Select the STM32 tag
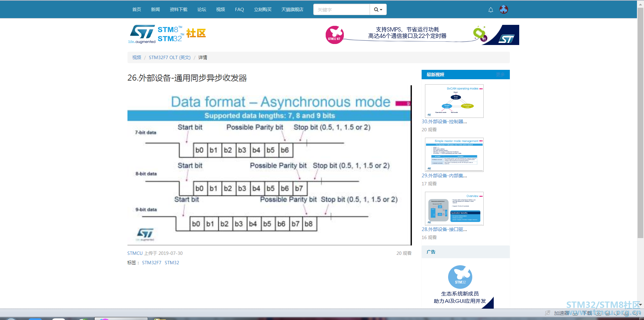Viewport: 644px width, 320px height. click(x=172, y=263)
